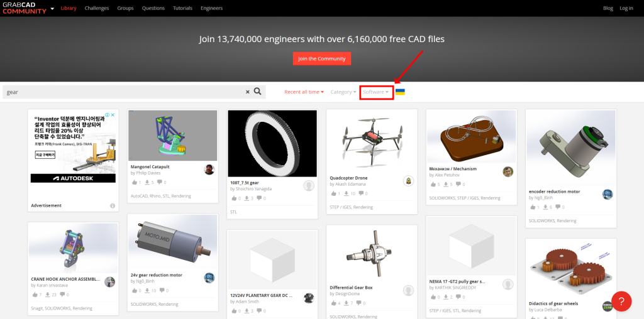Open the red help question button
This screenshot has height=319, width=644.
point(621,301)
